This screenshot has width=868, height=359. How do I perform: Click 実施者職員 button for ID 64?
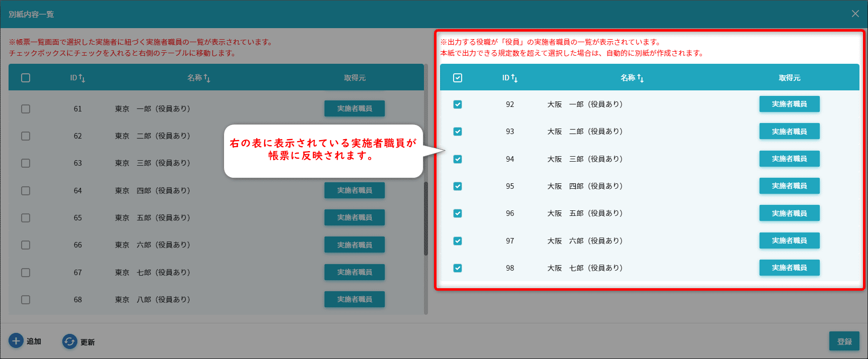click(354, 190)
